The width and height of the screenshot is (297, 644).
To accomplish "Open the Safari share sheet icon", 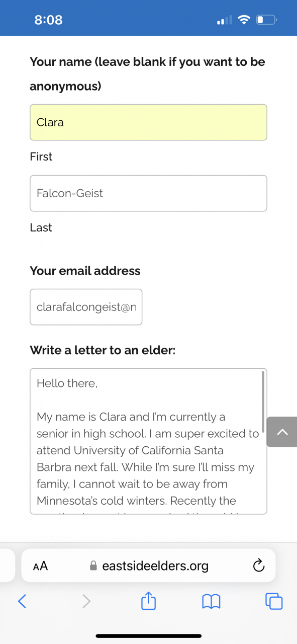I will (149, 600).
